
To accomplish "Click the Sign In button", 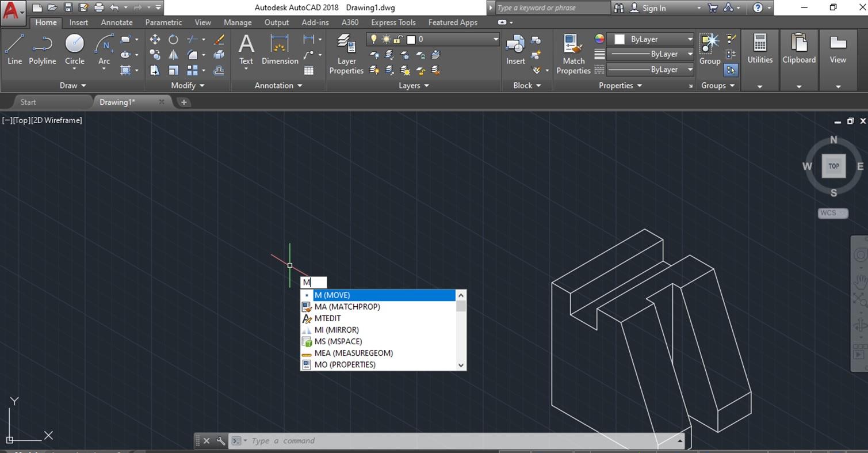I will click(x=654, y=8).
